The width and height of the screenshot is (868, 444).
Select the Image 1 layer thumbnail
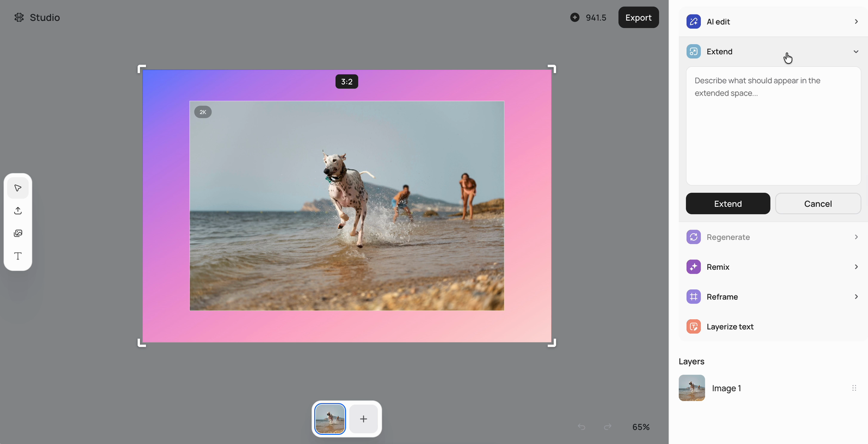(692, 388)
